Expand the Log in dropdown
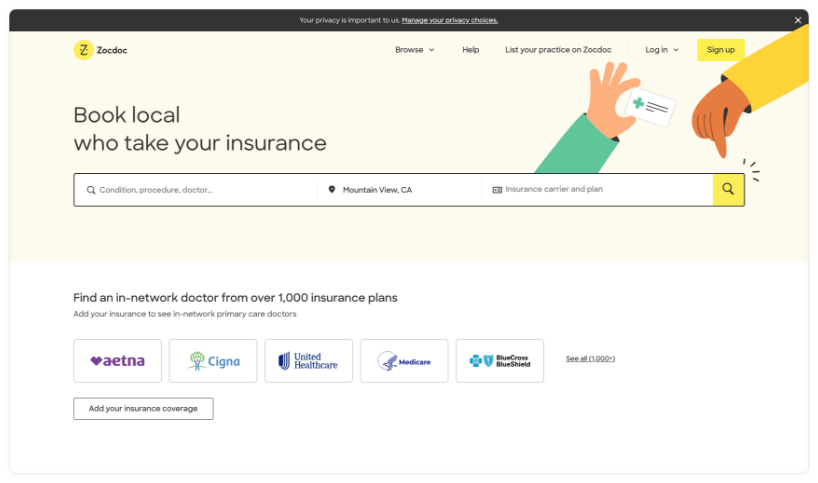The height and width of the screenshot is (483, 818). (x=661, y=50)
